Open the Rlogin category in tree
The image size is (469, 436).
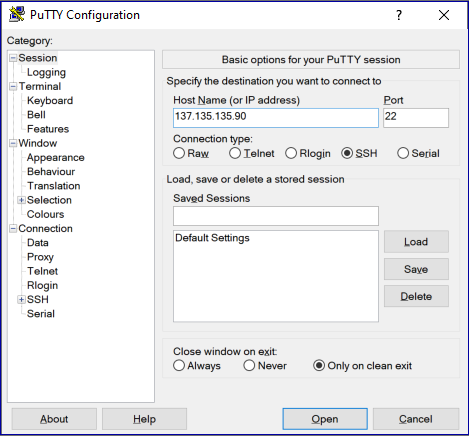tap(42, 285)
